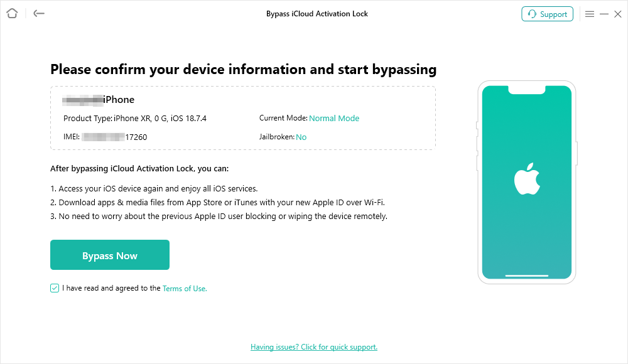The image size is (628, 364).
Task: Click the Jailbroken No value
Action: click(x=301, y=137)
